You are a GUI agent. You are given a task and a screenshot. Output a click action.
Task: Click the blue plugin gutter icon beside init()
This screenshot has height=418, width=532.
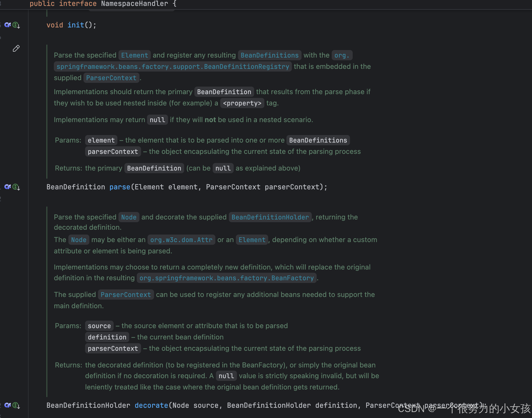coord(8,25)
